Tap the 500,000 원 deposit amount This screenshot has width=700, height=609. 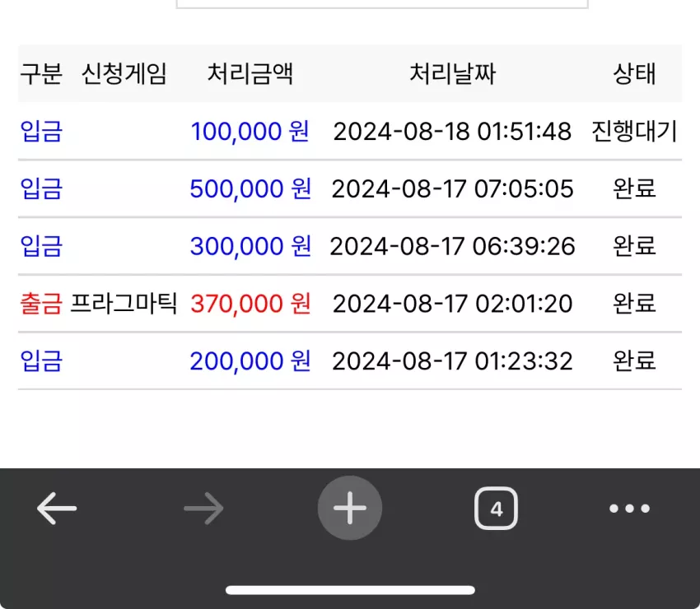(x=250, y=188)
